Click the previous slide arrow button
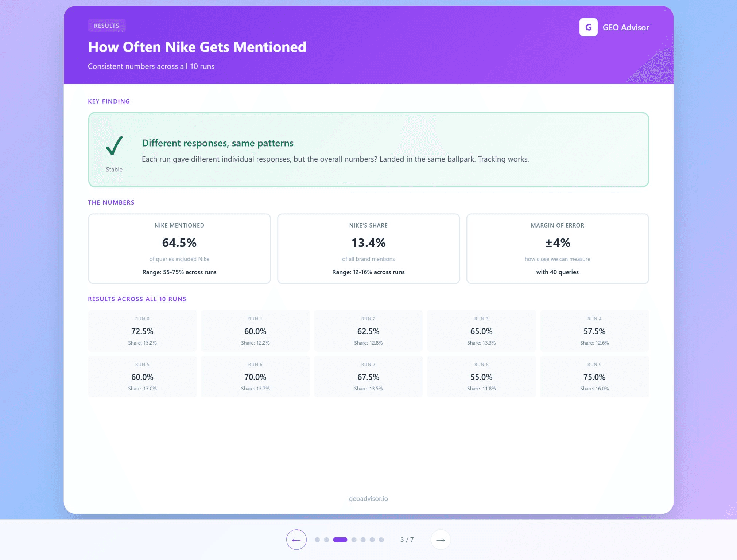 (x=296, y=540)
